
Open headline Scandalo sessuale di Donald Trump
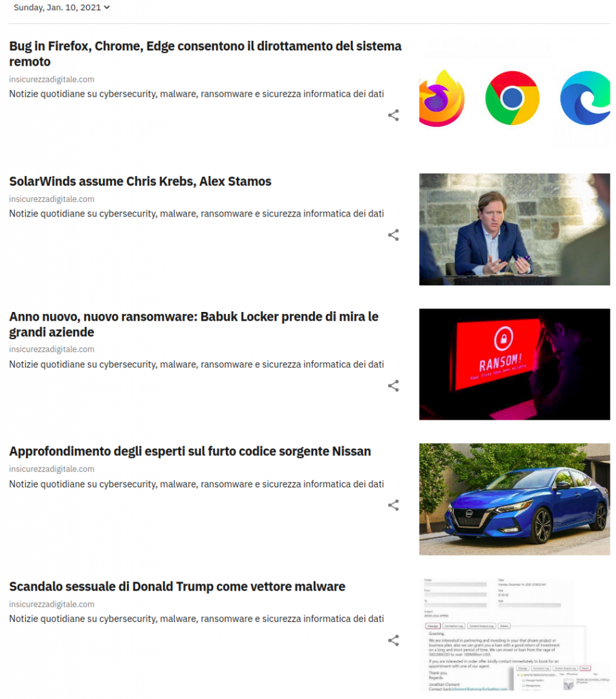click(x=177, y=586)
